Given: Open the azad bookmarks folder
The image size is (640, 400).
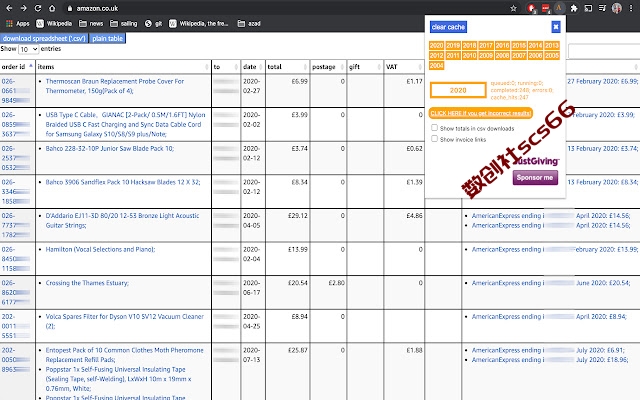Looking at the screenshot, I should pos(249,24).
